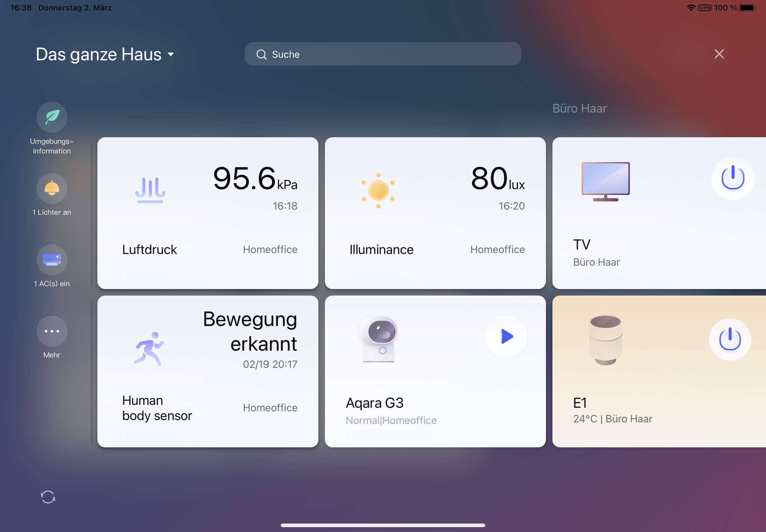Tap the refresh icon at bottom left
Viewport: 766px width, 532px height.
[x=48, y=497]
